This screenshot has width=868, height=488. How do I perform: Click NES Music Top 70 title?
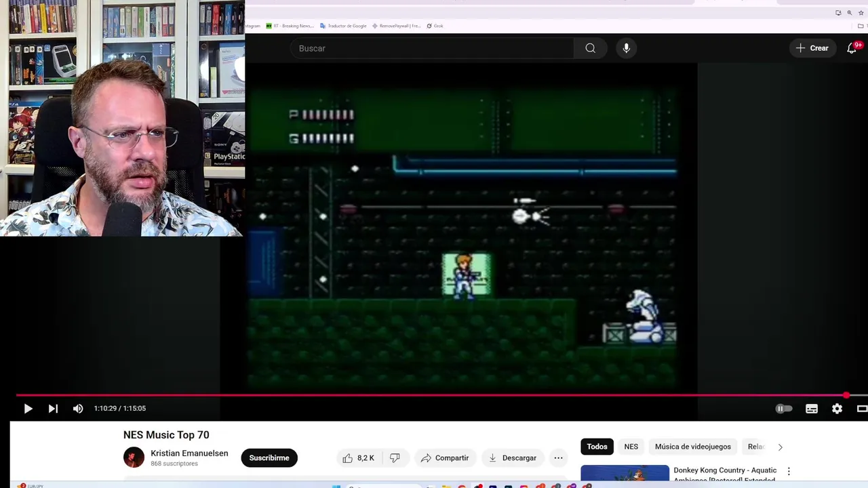coord(166,435)
